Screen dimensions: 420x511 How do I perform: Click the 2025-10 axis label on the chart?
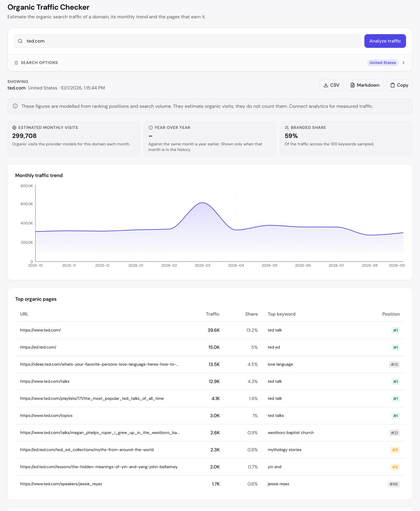click(35, 265)
